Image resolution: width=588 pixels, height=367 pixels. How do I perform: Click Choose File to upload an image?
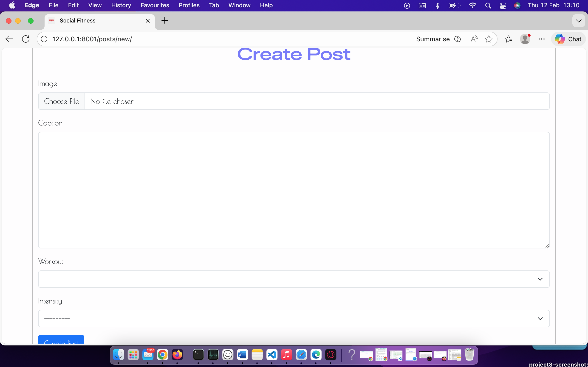coord(61,101)
